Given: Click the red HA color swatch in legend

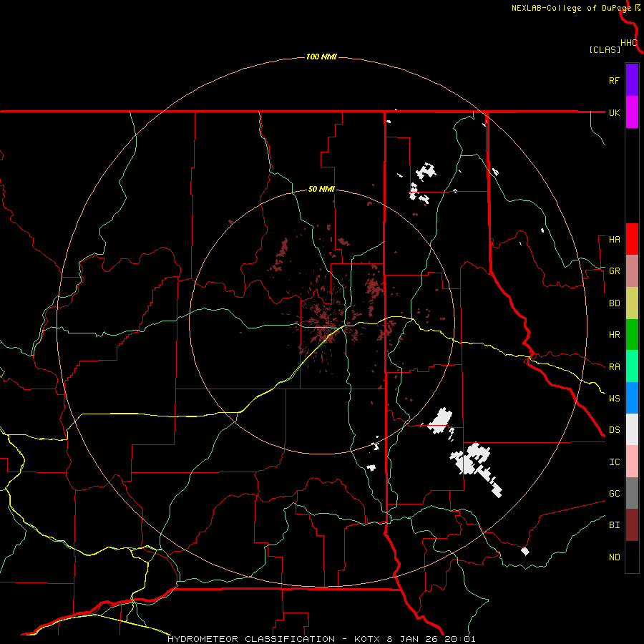Looking at the screenshot, I should click(x=632, y=239).
